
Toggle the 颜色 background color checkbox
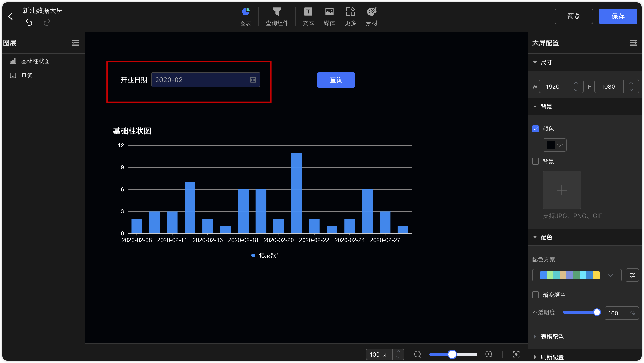535,129
